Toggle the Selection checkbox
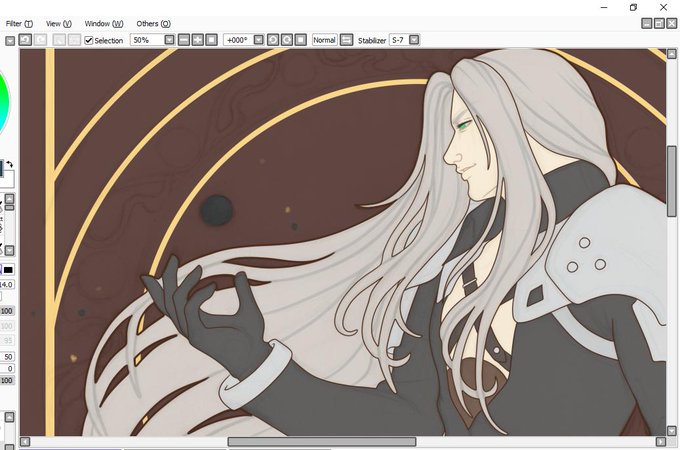This screenshot has height=450, width=680. tap(88, 40)
